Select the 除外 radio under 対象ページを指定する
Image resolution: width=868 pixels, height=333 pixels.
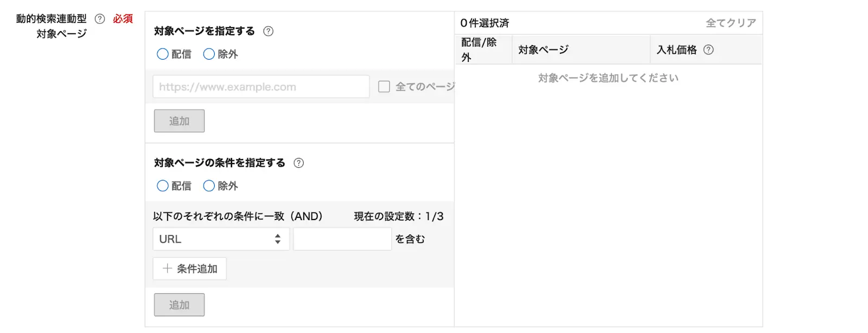(x=208, y=54)
